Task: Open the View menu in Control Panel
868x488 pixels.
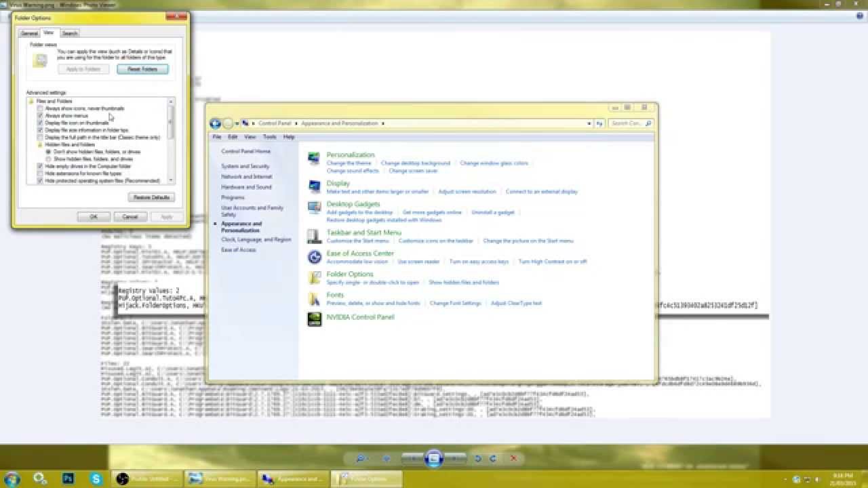Action: 250,137
